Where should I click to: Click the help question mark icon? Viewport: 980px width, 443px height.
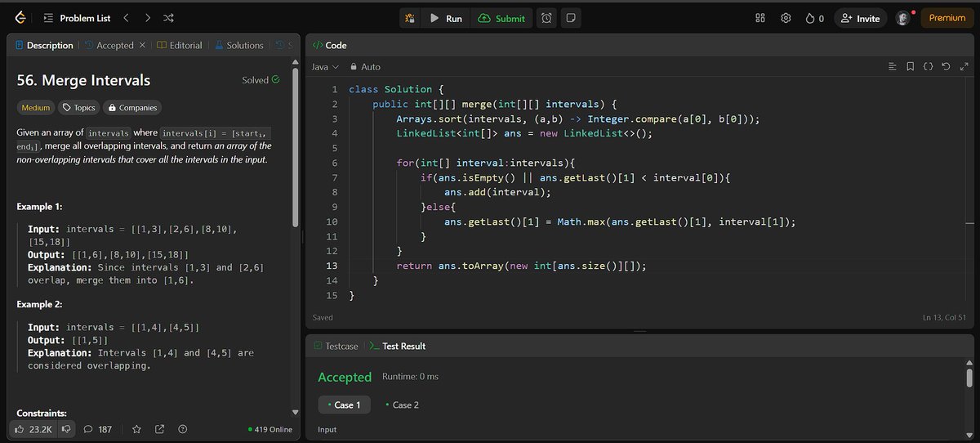(x=182, y=429)
